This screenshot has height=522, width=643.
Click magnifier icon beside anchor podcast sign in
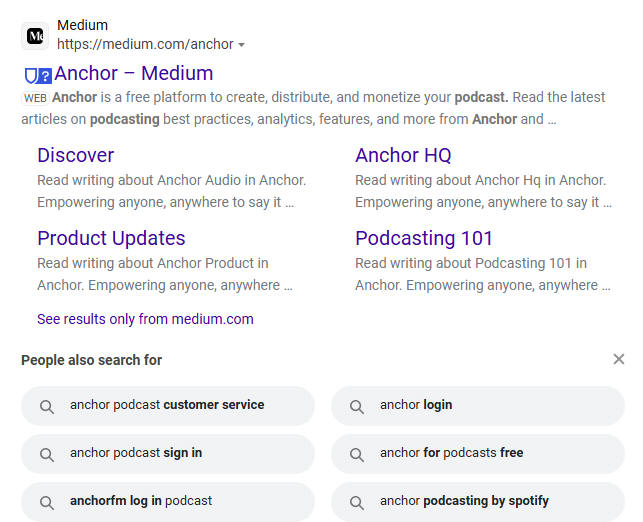click(x=47, y=455)
